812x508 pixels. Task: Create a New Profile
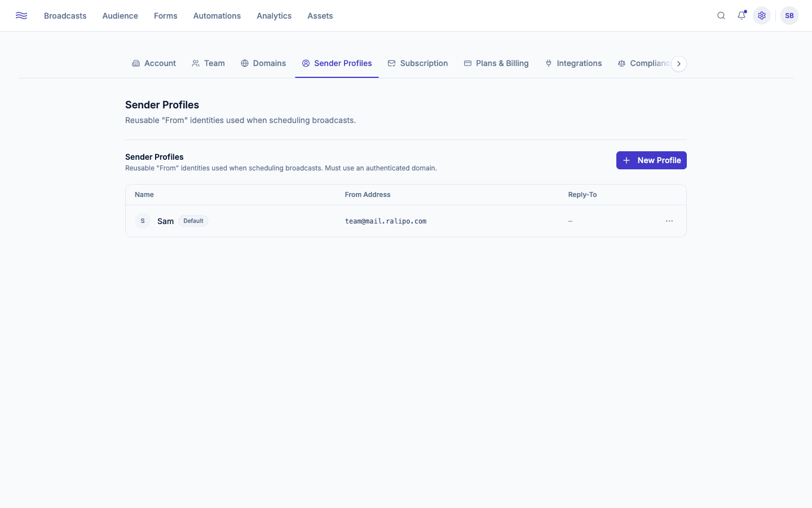tap(651, 160)
